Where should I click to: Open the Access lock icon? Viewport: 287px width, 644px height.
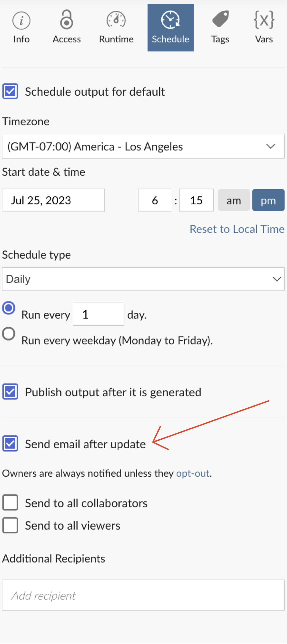click(67, 20)
